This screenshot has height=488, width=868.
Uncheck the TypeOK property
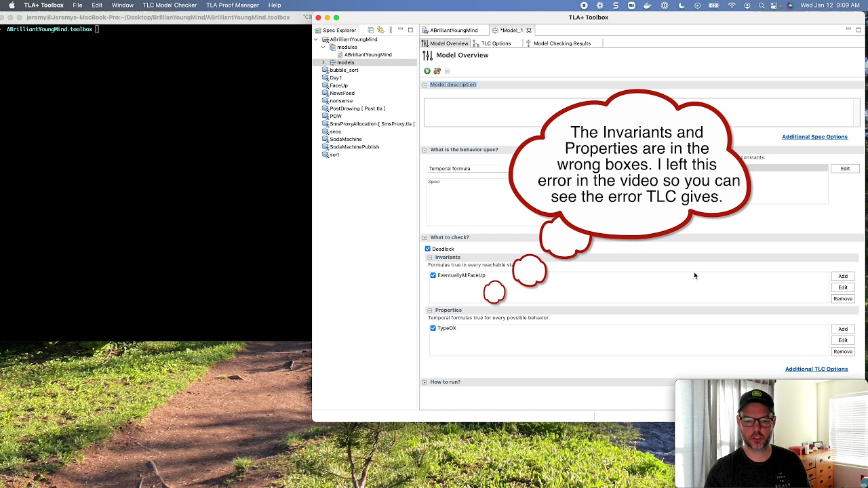tap(433, 328)
